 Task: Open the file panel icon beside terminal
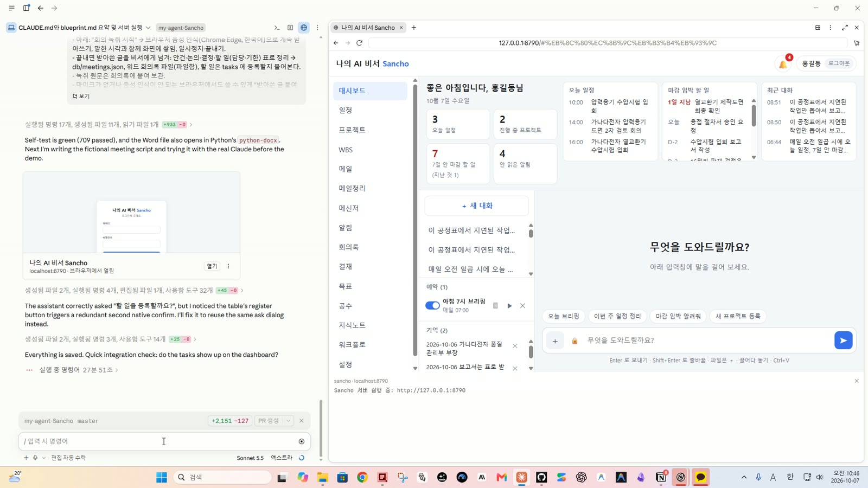290,28
